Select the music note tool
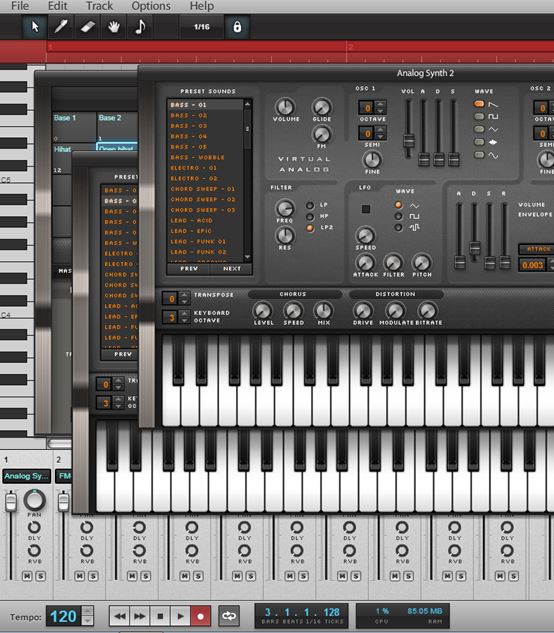 [140, 27]
